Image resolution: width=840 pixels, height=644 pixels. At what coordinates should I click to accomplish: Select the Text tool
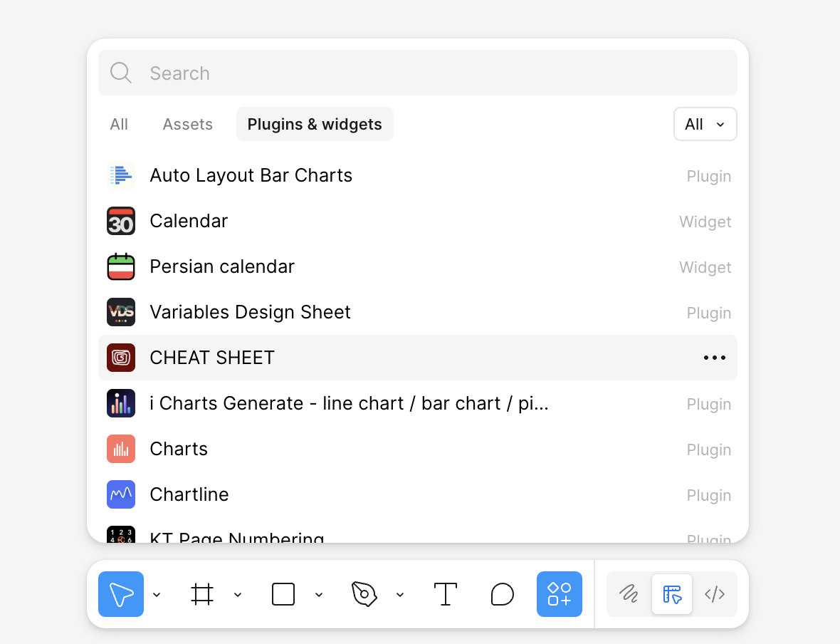[446, 594]
